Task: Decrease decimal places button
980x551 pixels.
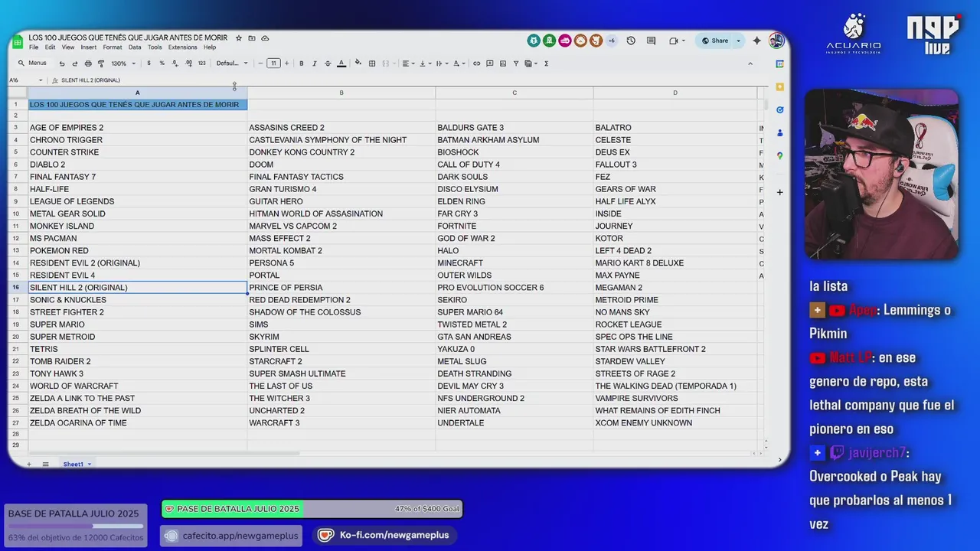Action: [175, 64]
